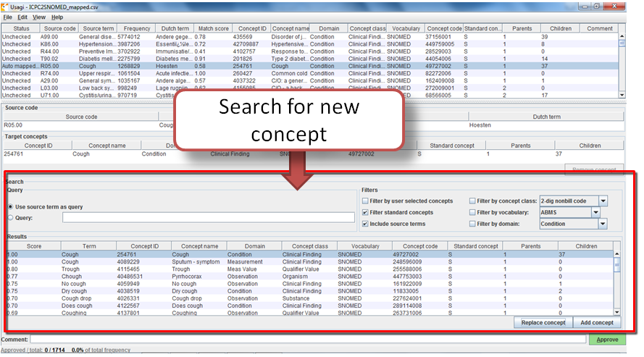This screenshot has height=357, width=644.
Task: Toggle Include source terms checkbox
Action: point(365,224)
